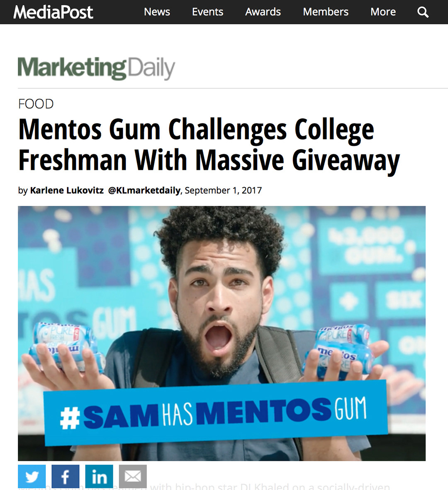The width and height of the screenshot is (448, 490).
Task: Go to the Awards section
Action: click(263, 12)
